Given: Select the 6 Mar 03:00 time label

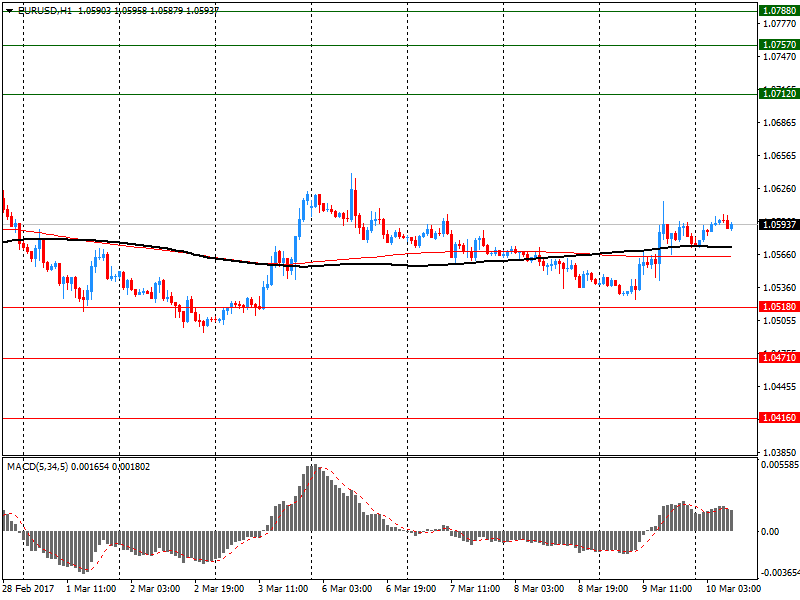Looking at the screenshot, I should [x=347, y=589].
